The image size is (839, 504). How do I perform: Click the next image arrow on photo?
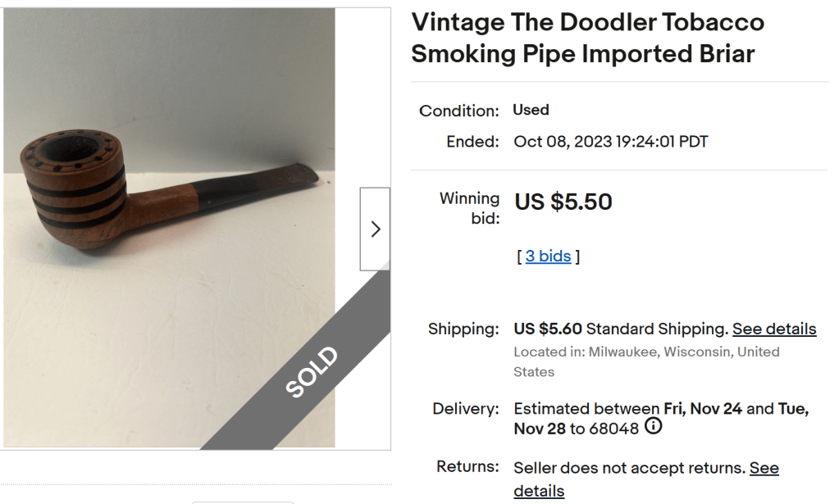point(375,229)
